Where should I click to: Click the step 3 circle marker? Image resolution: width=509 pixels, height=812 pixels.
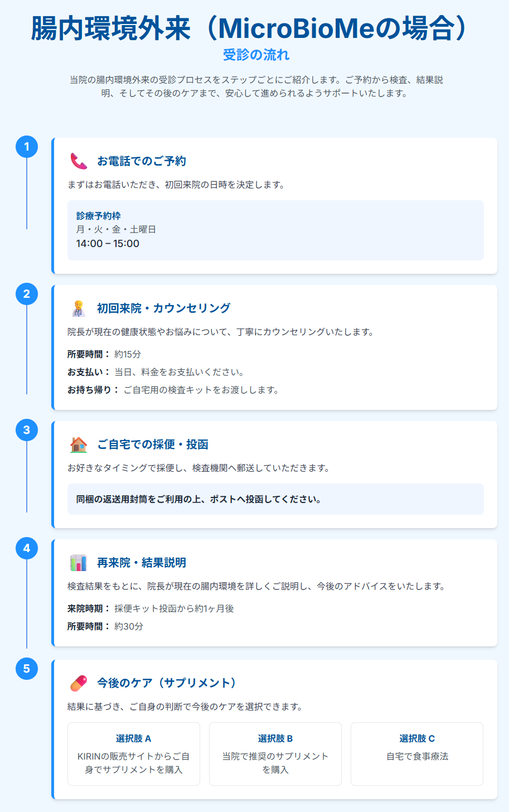27,430
